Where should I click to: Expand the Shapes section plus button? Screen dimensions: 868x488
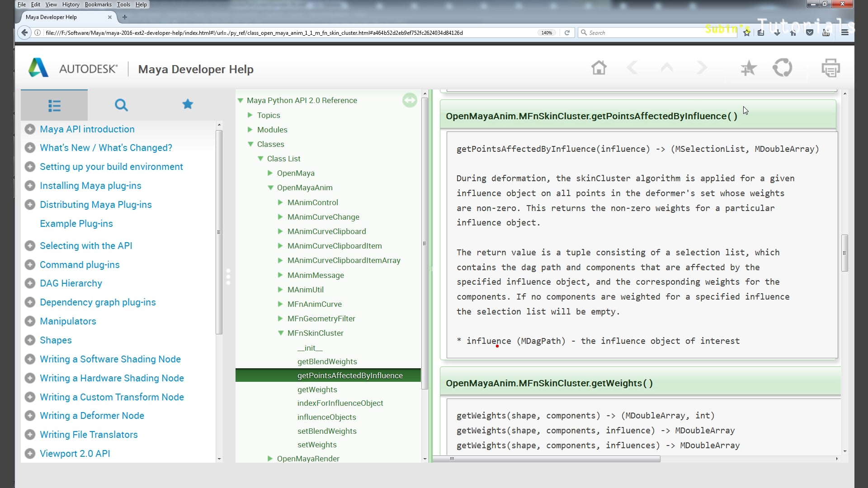[x=30, y=340]
